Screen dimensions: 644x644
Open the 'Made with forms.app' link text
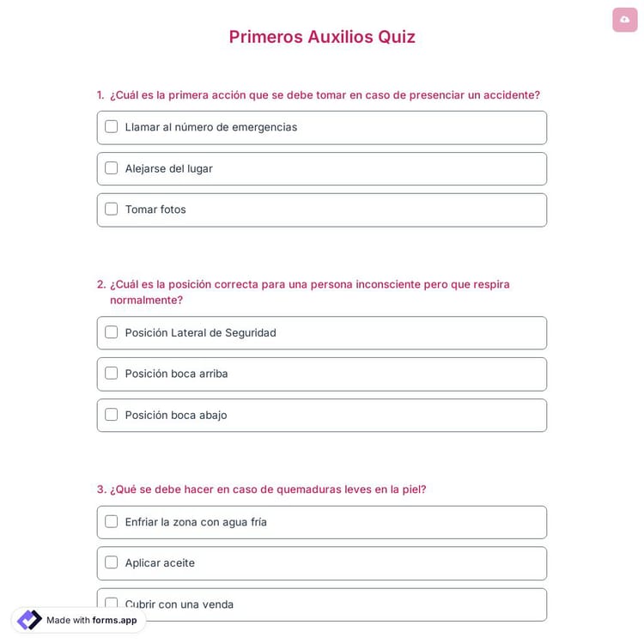click(91, 620)
